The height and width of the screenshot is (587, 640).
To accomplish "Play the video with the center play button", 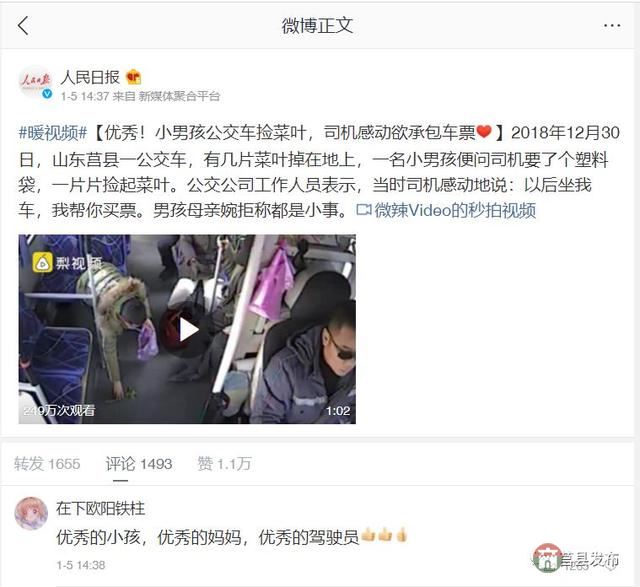I will (x=188, y=329).
